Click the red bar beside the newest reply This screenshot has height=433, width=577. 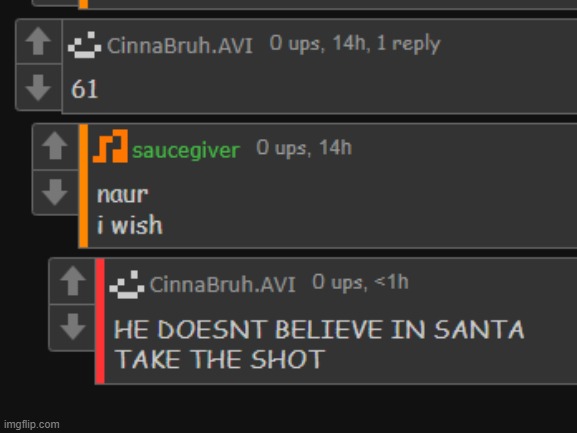[x=100, y=321]
